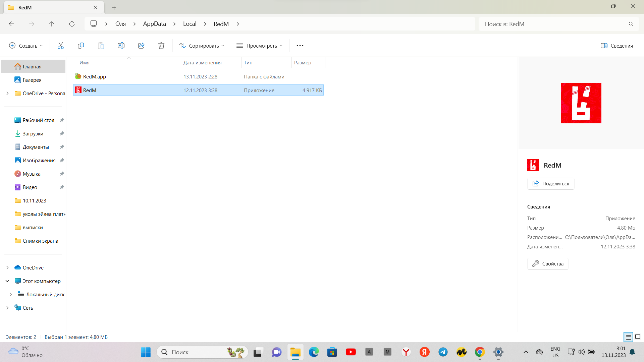Click the search magnifier icon
This screenshot has height=362, width=644.
[631, 24]
